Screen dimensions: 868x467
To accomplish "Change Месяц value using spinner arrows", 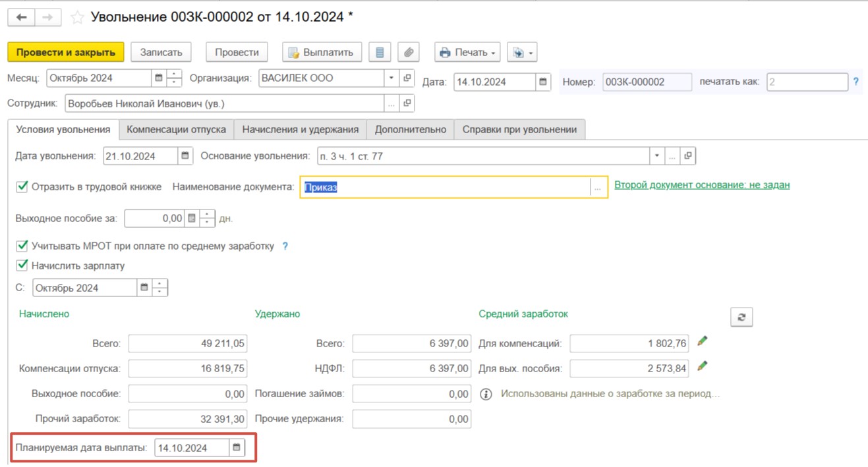I will pyautogui.click(x=174, y=78).
